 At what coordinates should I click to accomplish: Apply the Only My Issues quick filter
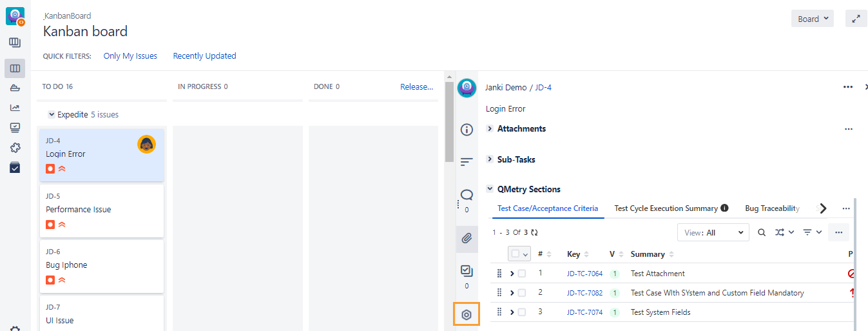pyautogui.click(x=130, y=56)
